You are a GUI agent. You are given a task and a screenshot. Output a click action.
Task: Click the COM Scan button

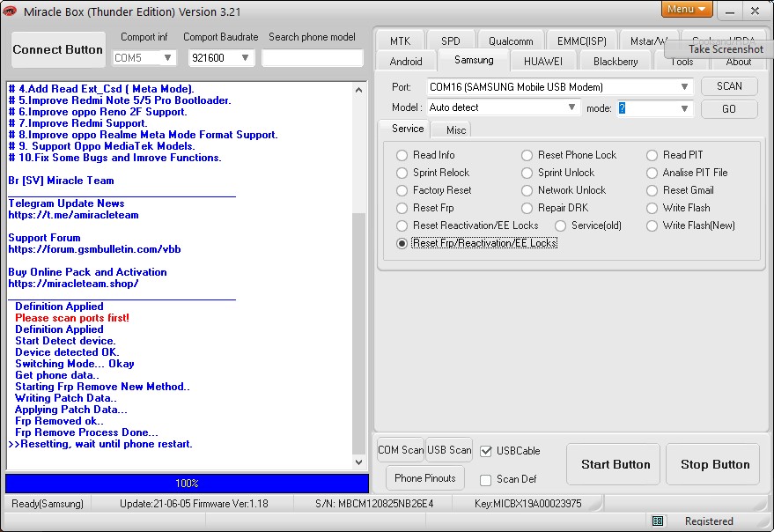click(401, 450)
